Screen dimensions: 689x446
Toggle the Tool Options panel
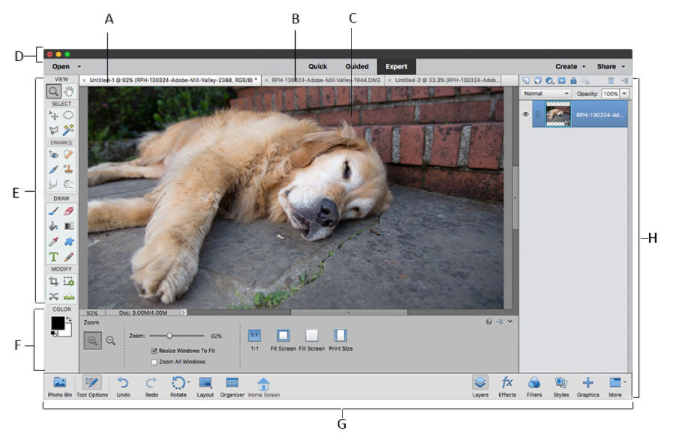pyautogui.click(x=92, y=387)
